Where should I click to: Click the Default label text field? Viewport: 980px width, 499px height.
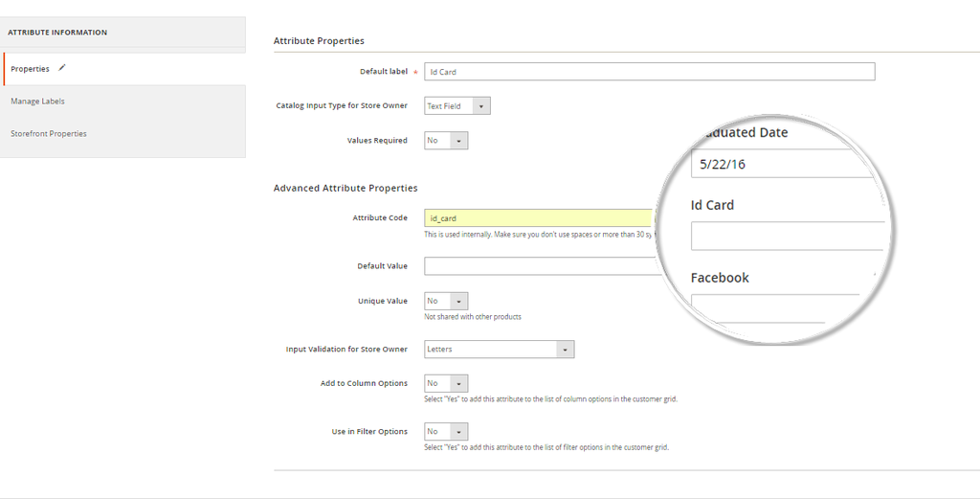coord(649,72)
